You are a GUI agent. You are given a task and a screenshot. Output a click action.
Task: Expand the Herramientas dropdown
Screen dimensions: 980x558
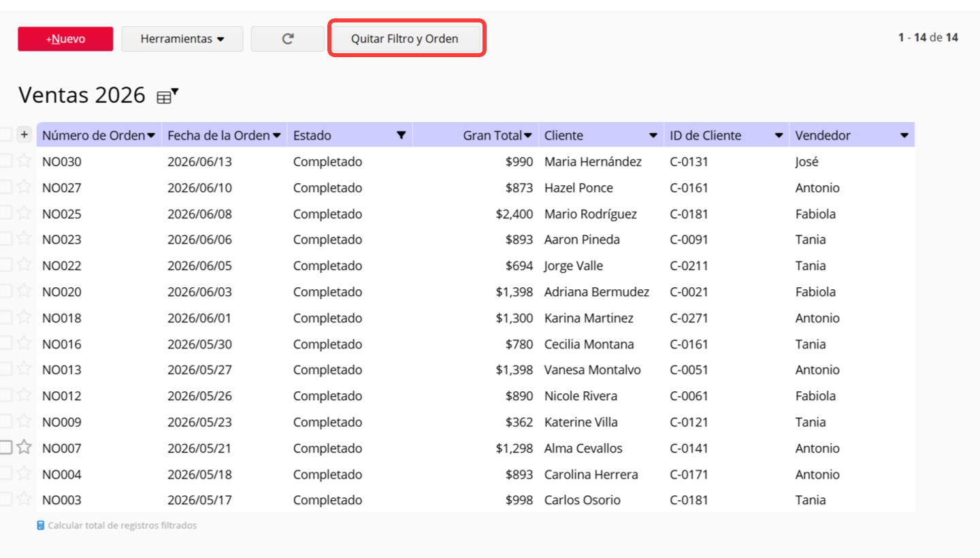[182, 39]
